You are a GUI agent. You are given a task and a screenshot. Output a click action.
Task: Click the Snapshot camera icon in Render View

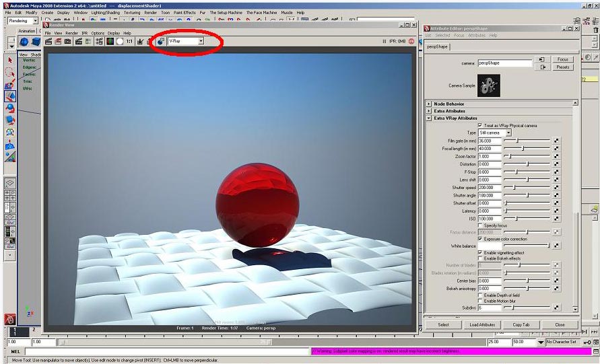(68, 41)
